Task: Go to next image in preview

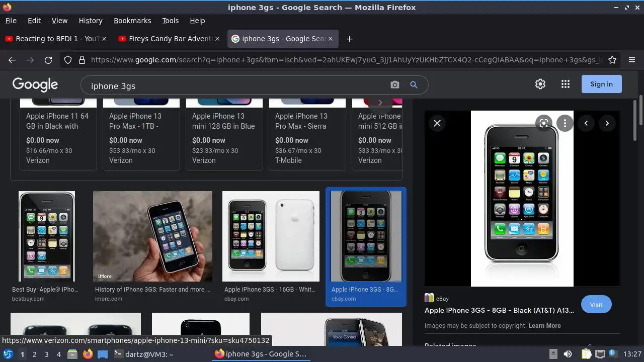Action: (607, 123)
